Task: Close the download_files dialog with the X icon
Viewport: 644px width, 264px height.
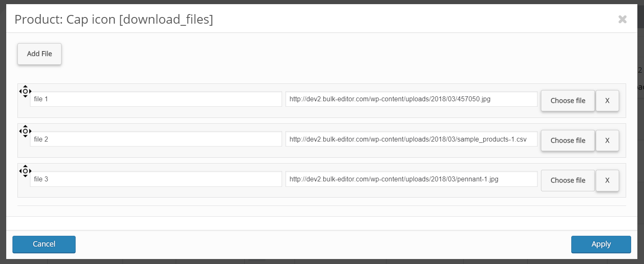Action: coord(622,19)
